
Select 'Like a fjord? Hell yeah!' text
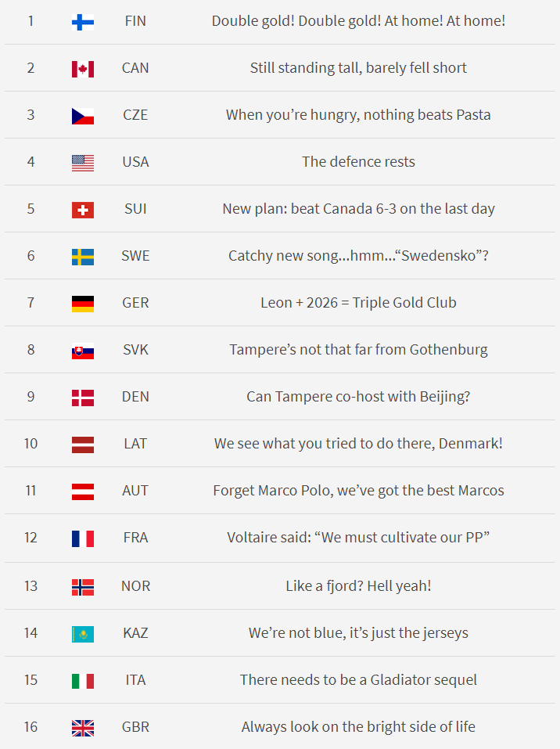click(x=358, y=586)
